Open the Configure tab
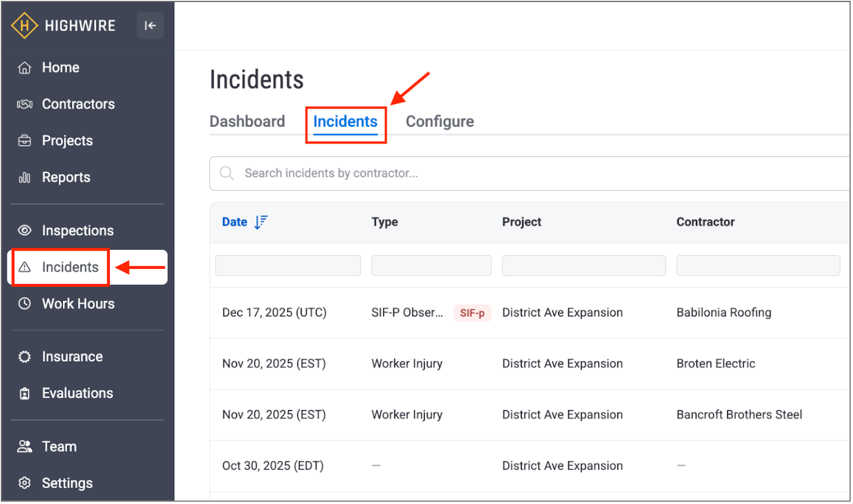The image size is (853, 504). tap(439, 121)
